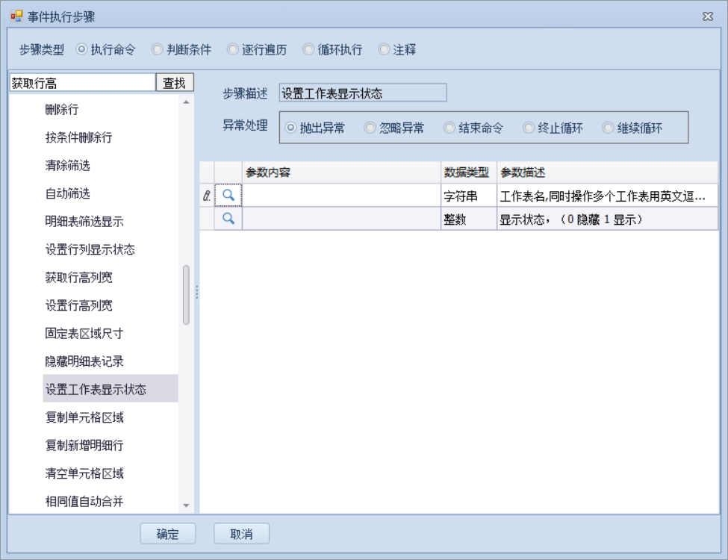Choose 相同值自动合并 from the list
728x560 pixels.
pos(84,501)
